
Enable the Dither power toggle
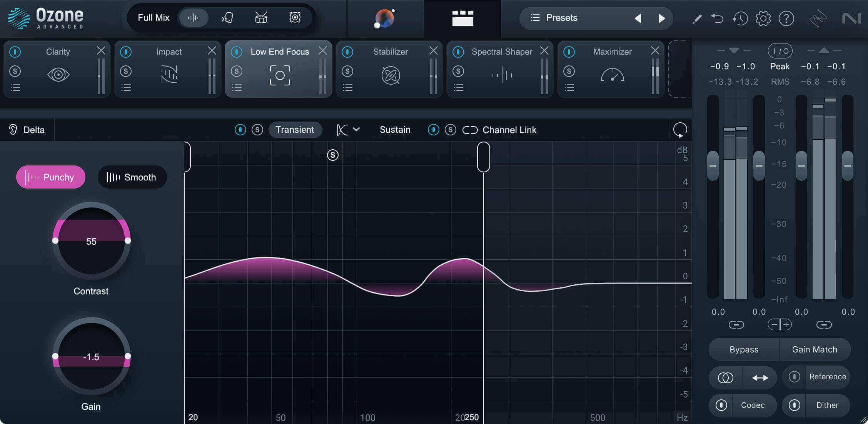coord(794,405)
